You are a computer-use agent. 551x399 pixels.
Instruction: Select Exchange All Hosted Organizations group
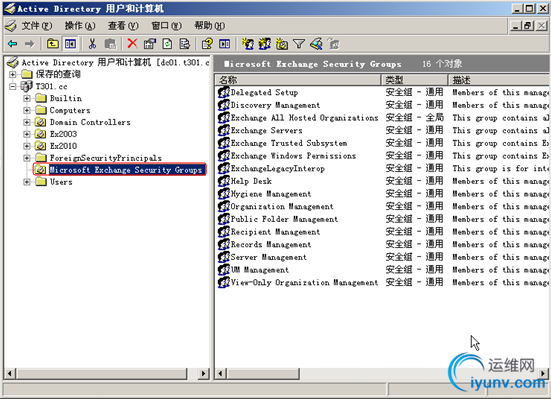pyautogui.click(x=304, y=118)
